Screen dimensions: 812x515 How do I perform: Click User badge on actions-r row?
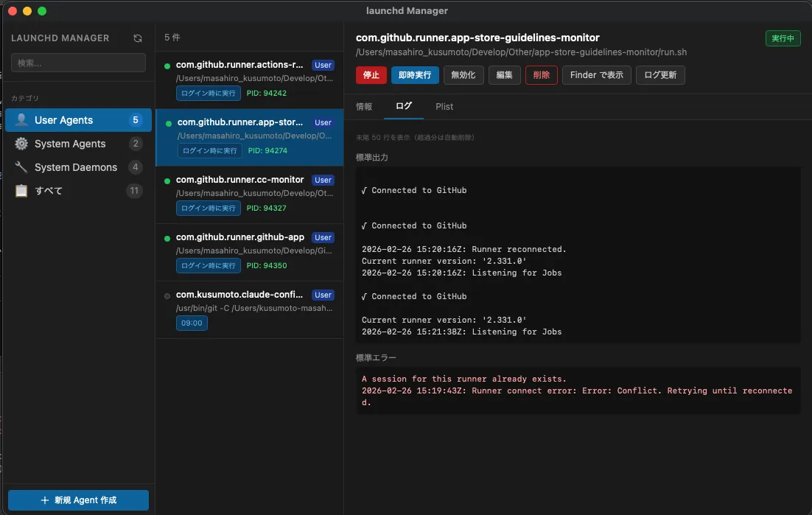[x=323, y=66]
